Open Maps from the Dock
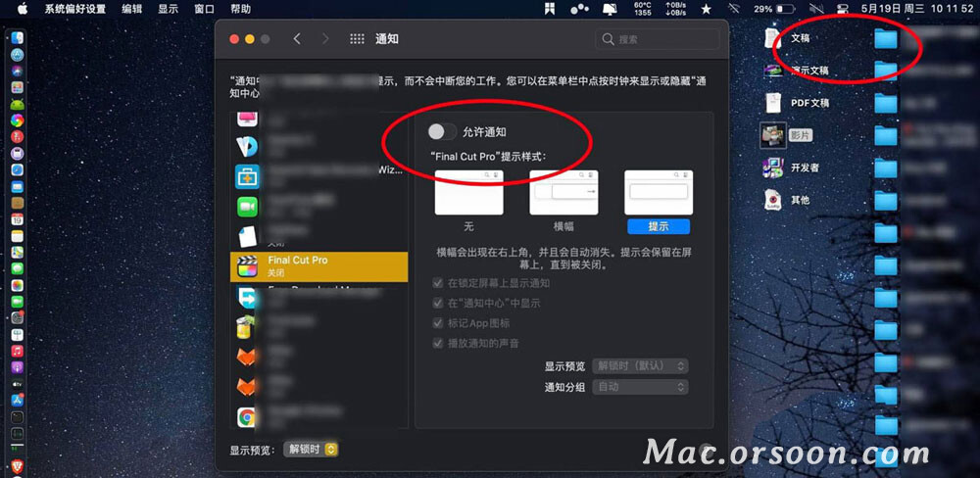The image size is (980, 478). coord(17,252)
